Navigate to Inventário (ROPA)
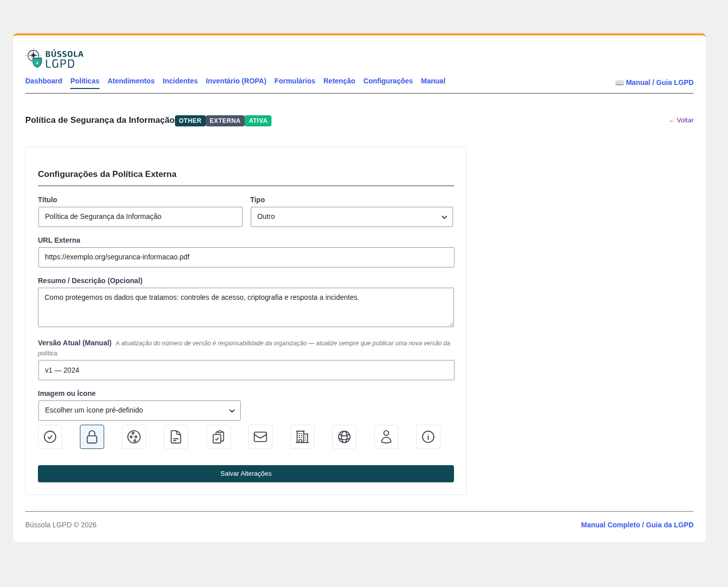This screenshot has width=728, height=587. [x=236, y=81]
